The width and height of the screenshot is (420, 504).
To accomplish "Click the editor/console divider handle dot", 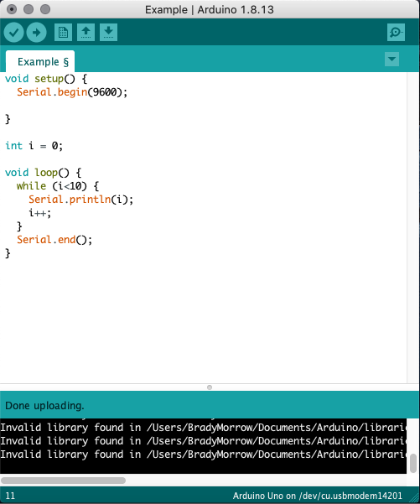I will point(210,387).
